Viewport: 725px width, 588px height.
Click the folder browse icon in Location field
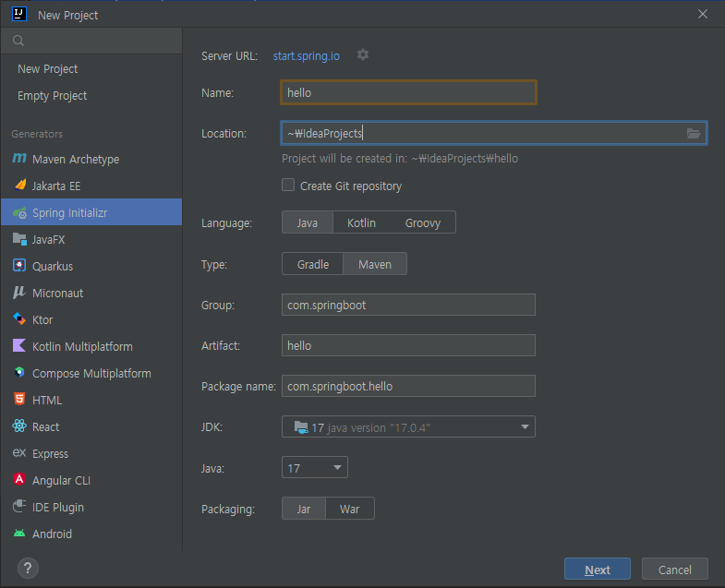coord(694,134)
